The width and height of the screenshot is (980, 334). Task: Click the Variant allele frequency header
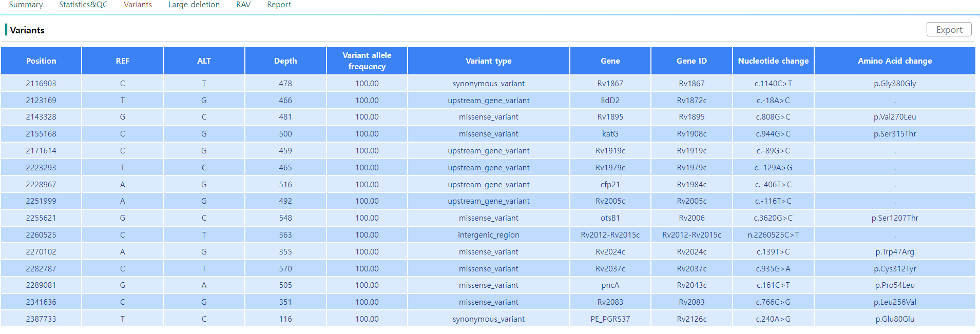(367, 61)
